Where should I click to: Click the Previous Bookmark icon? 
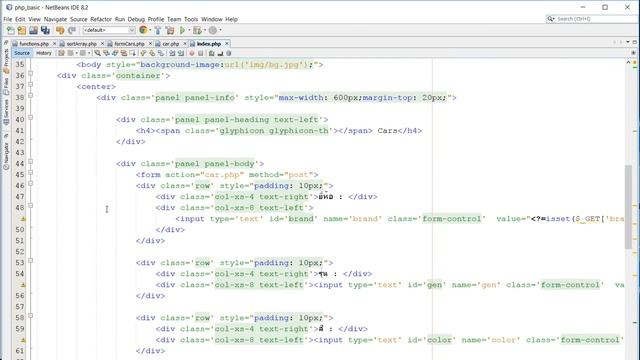tap(143, 53)
